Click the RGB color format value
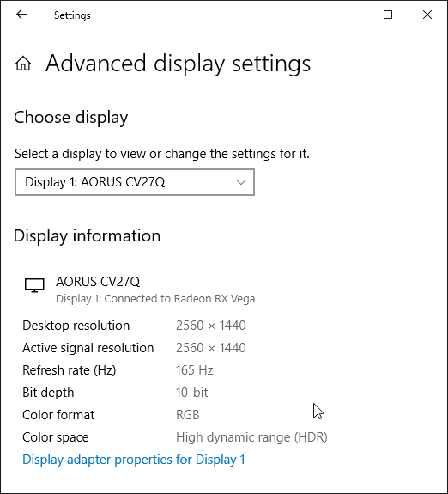This screenshot has height=494, width=448. 188,415
